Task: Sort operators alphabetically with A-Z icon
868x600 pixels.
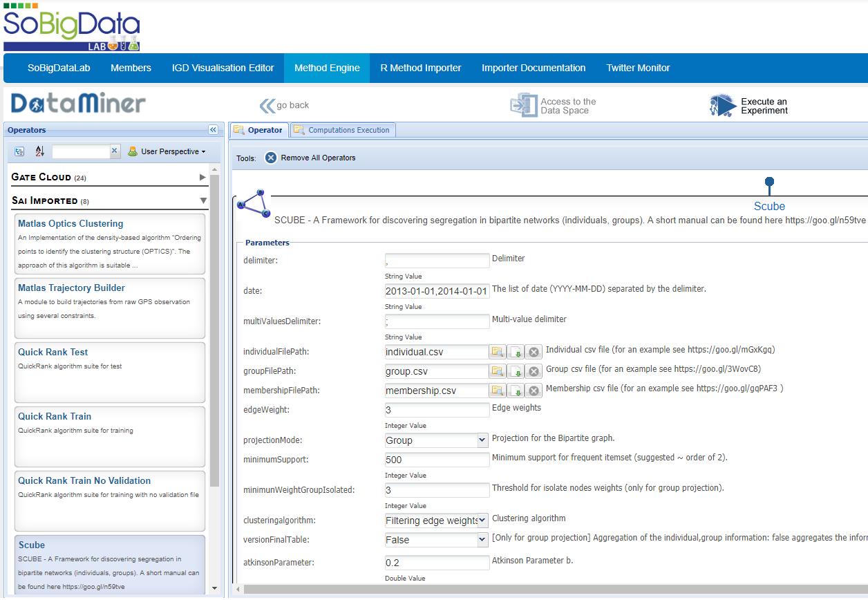Action: pyautogui.click(x=39, y=151)
